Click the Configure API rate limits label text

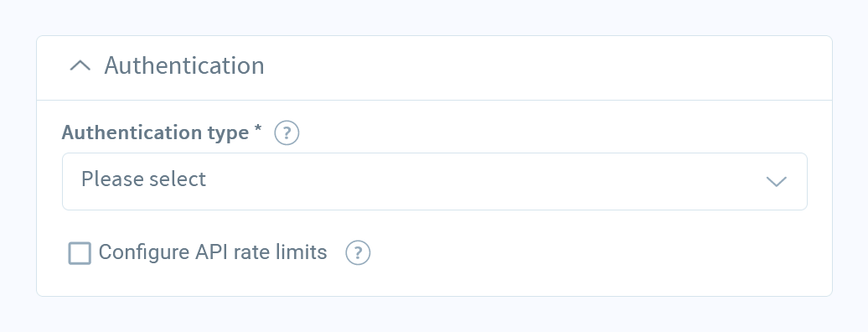click(x=213, y=252)
